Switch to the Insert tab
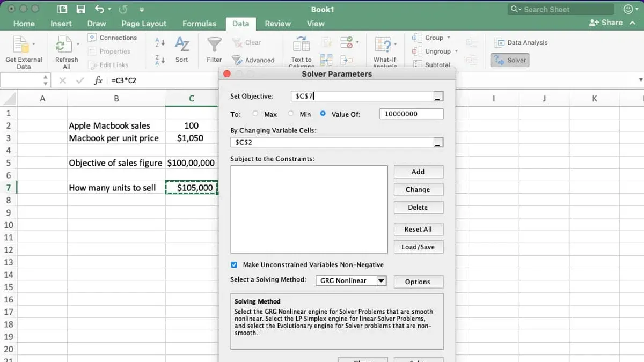This screenshot has height=362, width=644. click(61, 24)
